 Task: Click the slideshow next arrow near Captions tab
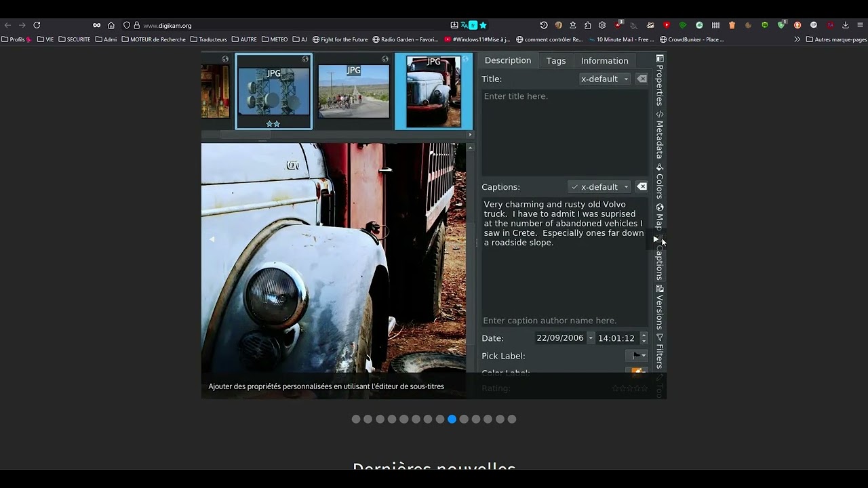[x=656, y=239]
